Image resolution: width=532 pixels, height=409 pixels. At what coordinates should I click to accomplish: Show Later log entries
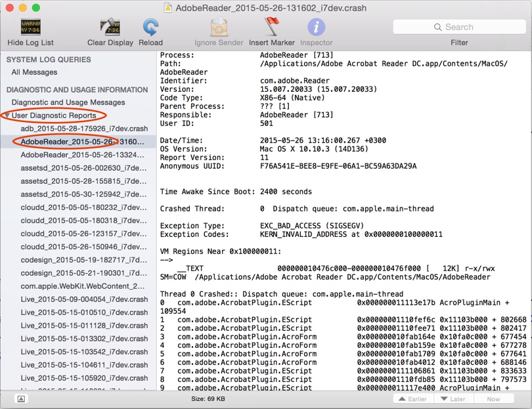point(453,399)
